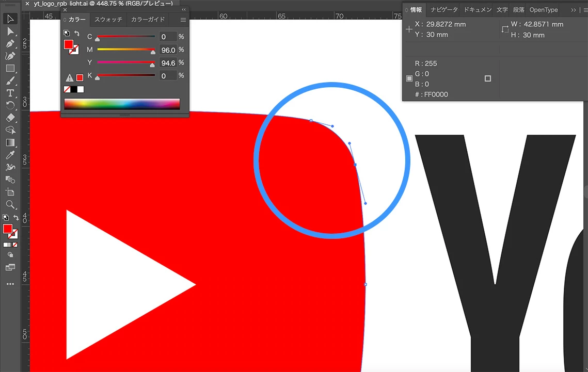Click the color spectrum bar
This screenshot has height=372, width=588.
tap(122, 104)
